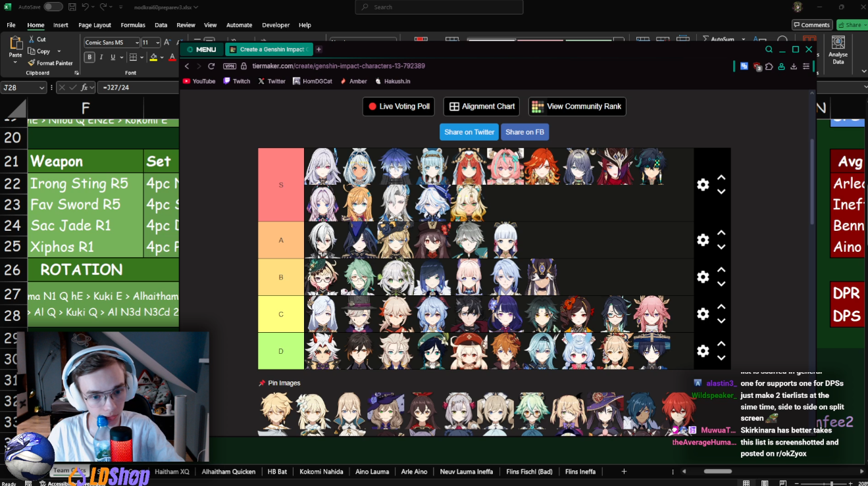Viewport: 868px width, 486px height.
Task: Open the browser downloads icon
Action: [x=794, y=66]
